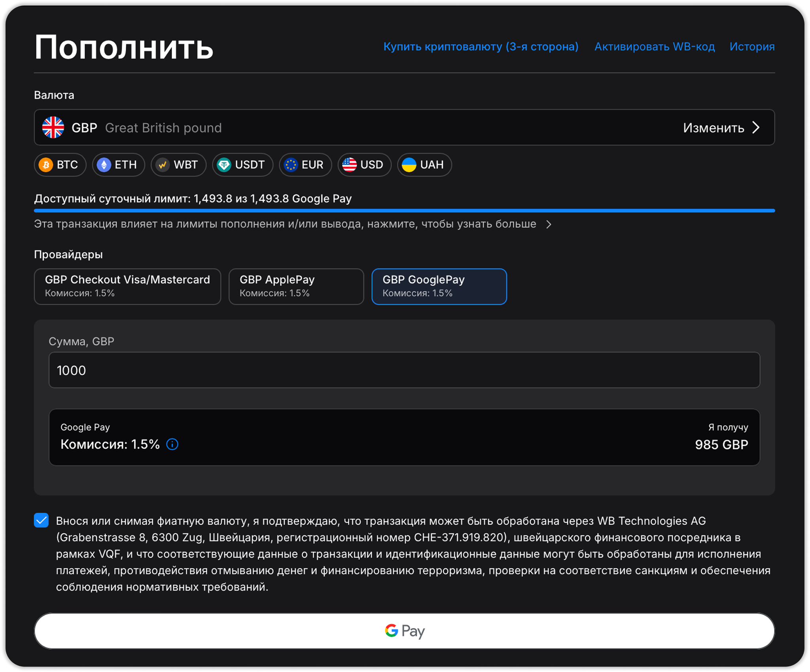Open Купить криптовалюту (3-я сторона) link
The height and width of the screenshot is (672, 810).
tap(481, 47)
